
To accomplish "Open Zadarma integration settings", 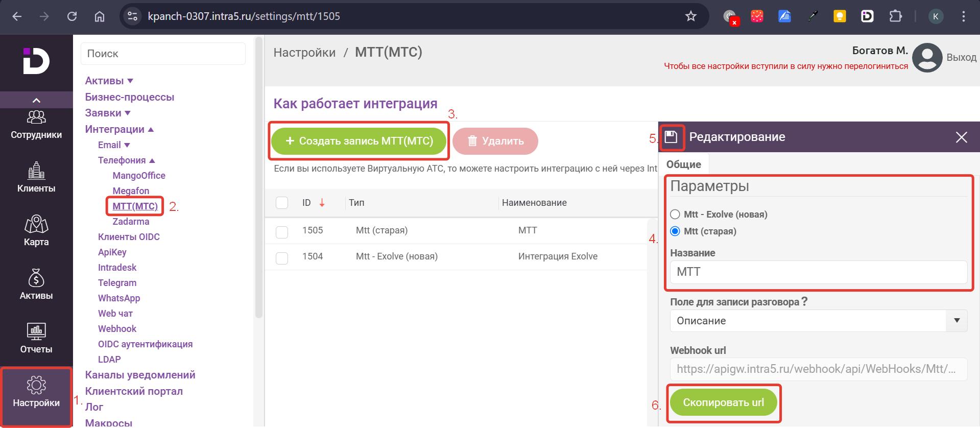I will [131, 222].
